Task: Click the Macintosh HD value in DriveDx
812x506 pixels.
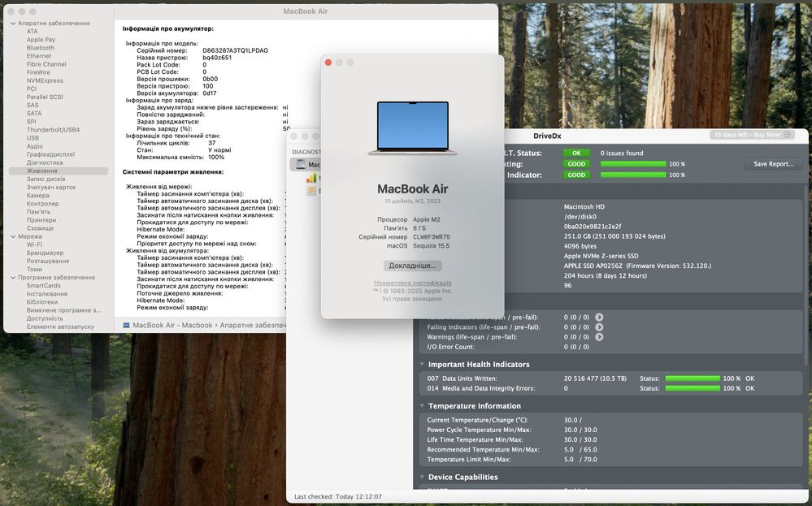Action: pos(584,206)
